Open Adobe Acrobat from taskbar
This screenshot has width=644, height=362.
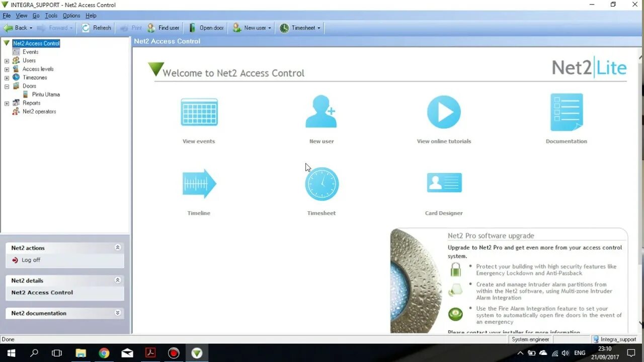point(150,353)
